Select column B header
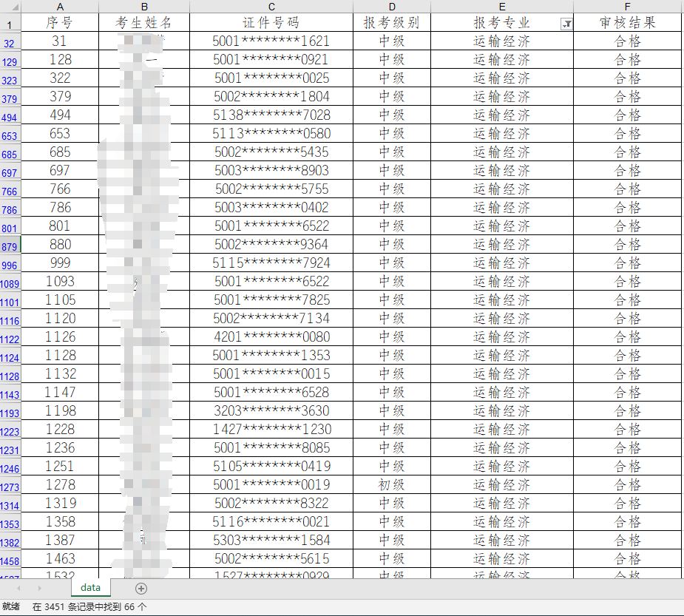Screen dimensions: 684x616 (x=144, y=7)
